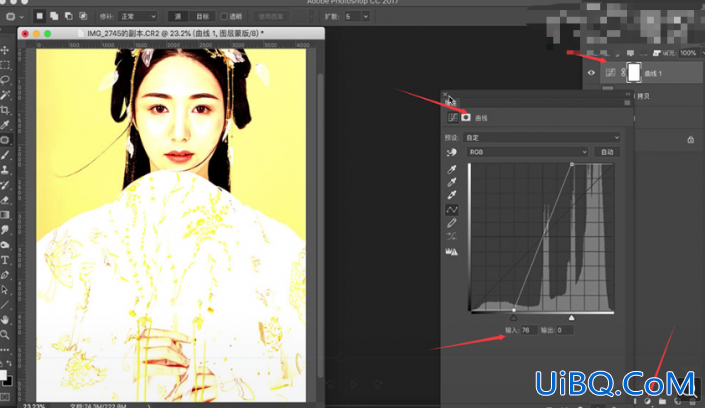Select the Path Selection tool

pos(5,290)
